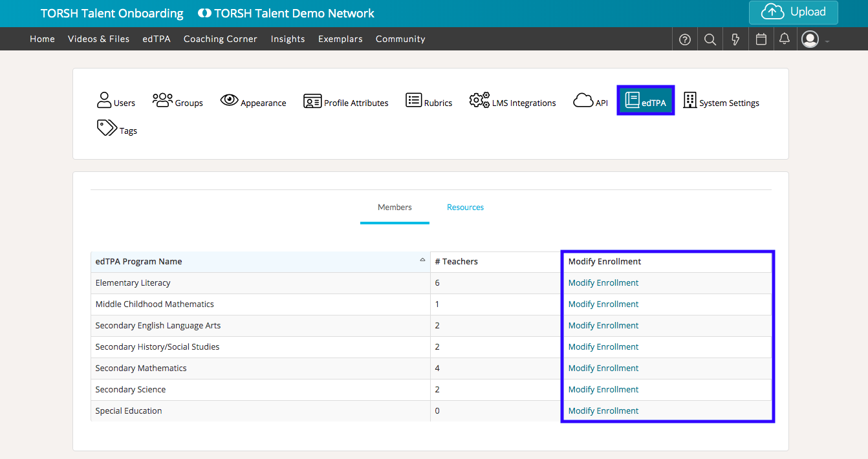Modify Enrollment for Special Education

(603, 411)
